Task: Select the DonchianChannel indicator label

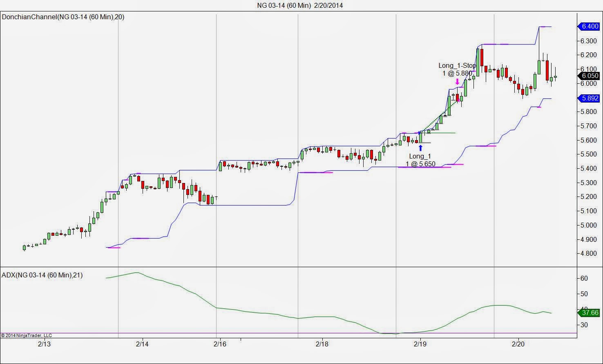Action: click(63, 17)
